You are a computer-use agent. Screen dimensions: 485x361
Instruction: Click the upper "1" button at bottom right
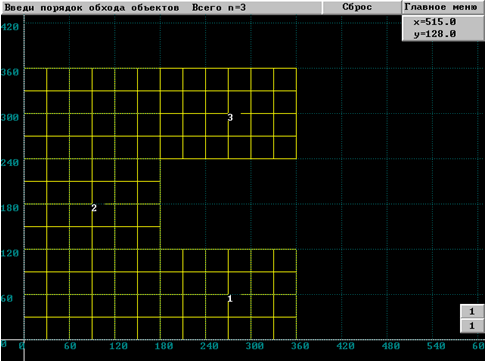click(x=472, y=312)
